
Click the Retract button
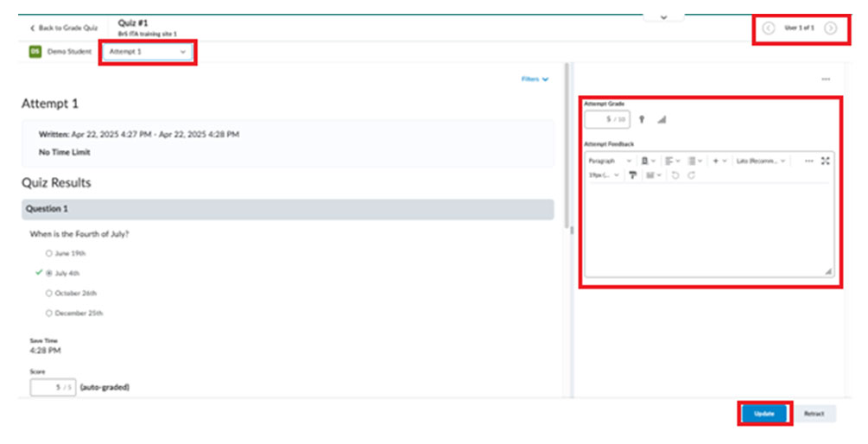click(814, 414)
